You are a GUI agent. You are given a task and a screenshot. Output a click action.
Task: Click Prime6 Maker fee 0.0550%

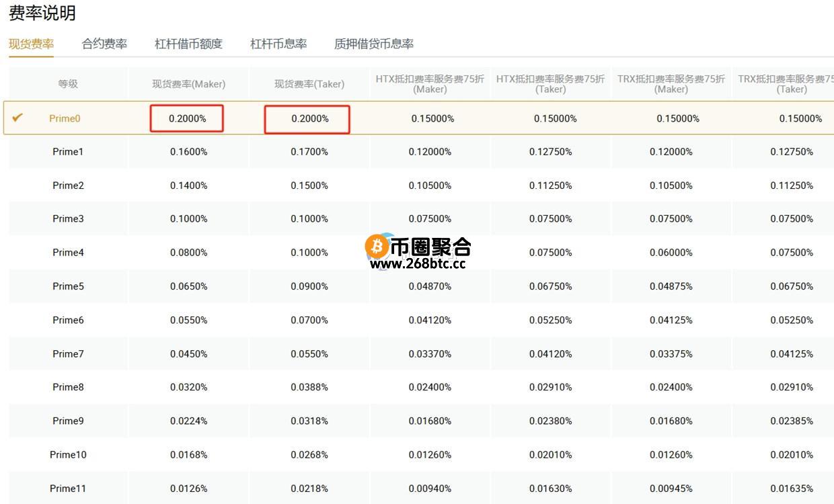[188, 320]
